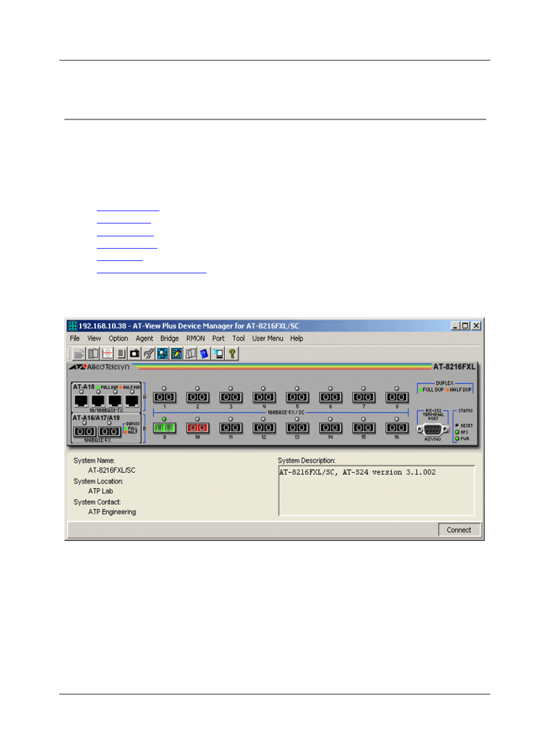Select fiber port 1 on the device
This screenshot has height=756, width=534.
pos(165,398)
